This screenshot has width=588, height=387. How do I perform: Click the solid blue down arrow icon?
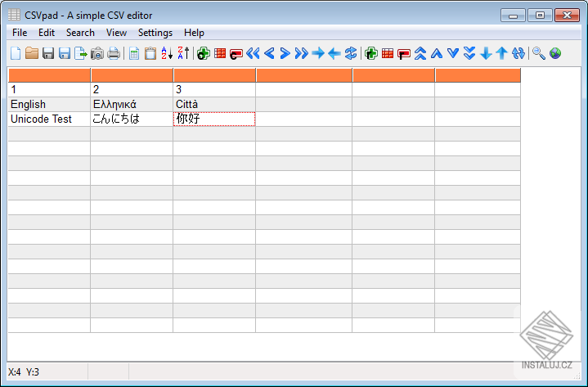pyautogui.click(x=486, y=53)
